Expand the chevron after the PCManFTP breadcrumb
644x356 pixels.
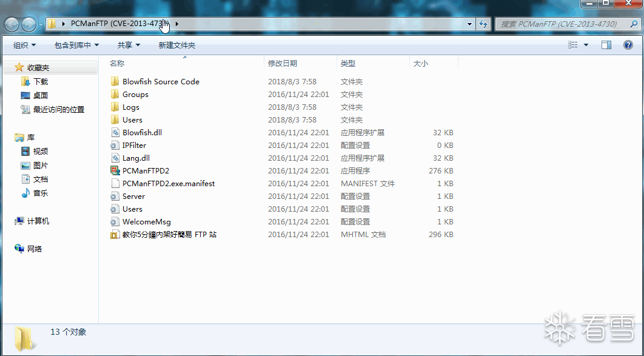click(176, 24)
